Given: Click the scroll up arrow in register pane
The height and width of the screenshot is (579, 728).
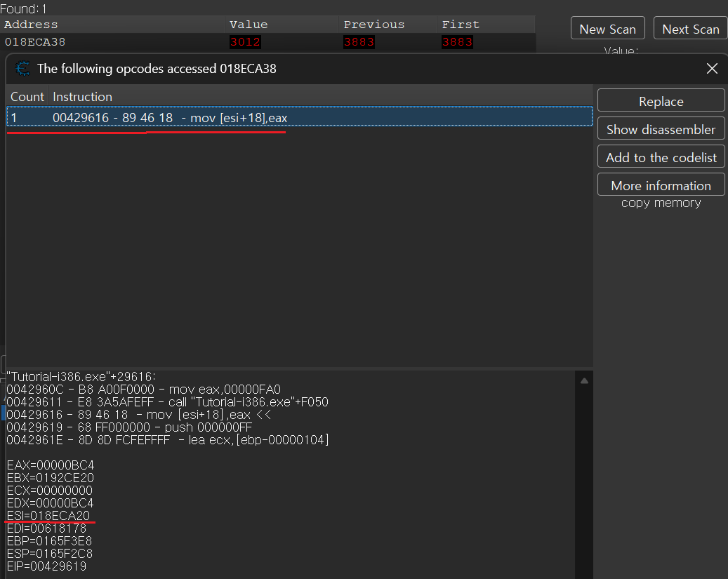Looking at the screenshot, I should pos(584,381).
